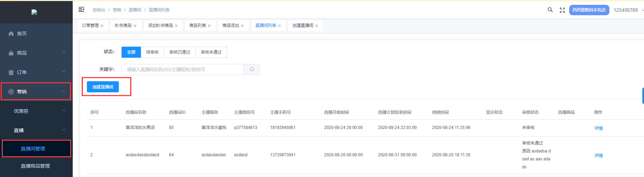The width and height of the screenshot is (644, 177).
Task: Select the 审核已通过 status filter
Action: 180,52
